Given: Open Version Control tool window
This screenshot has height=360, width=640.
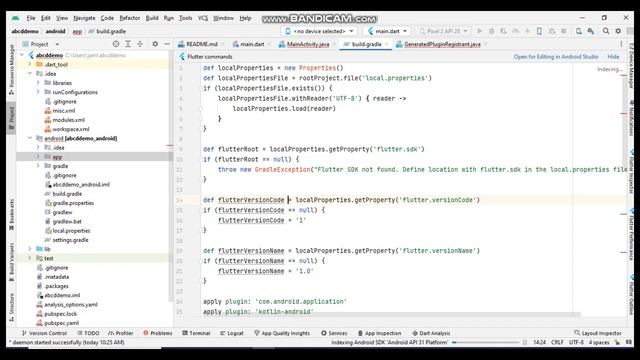Looking at the screenshot, I should tap(44, 333).
